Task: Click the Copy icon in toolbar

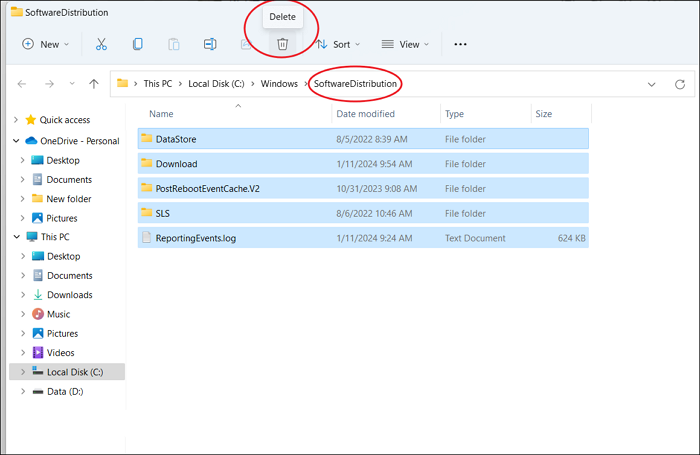Action: click(138, 44)
